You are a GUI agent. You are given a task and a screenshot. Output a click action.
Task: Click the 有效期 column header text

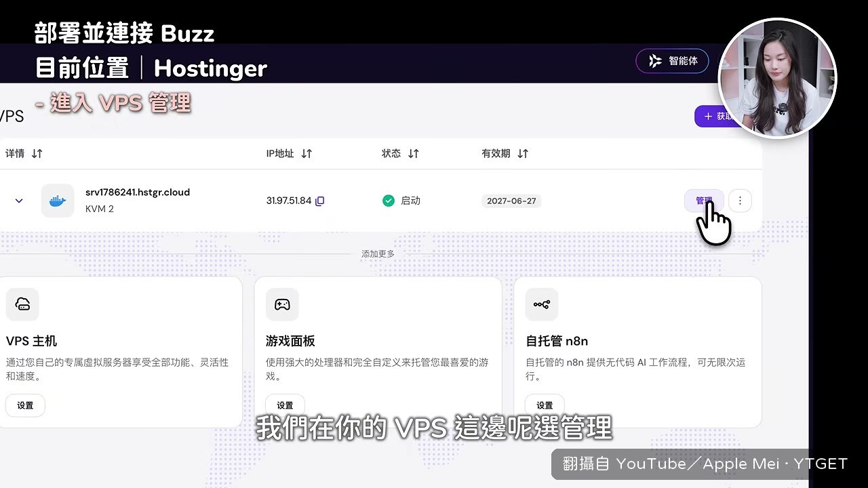(496, 154)
